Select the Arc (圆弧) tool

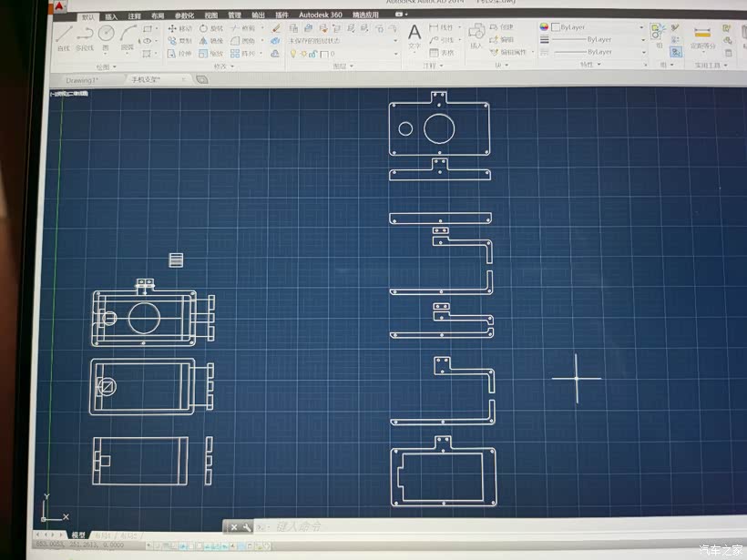(x=128, y=36)
